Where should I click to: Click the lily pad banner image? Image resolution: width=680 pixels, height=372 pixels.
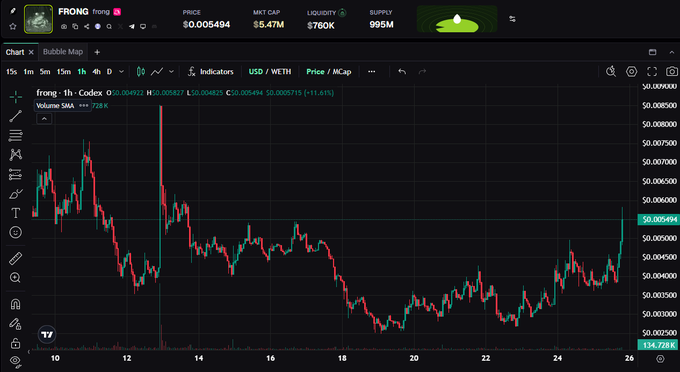457,19
